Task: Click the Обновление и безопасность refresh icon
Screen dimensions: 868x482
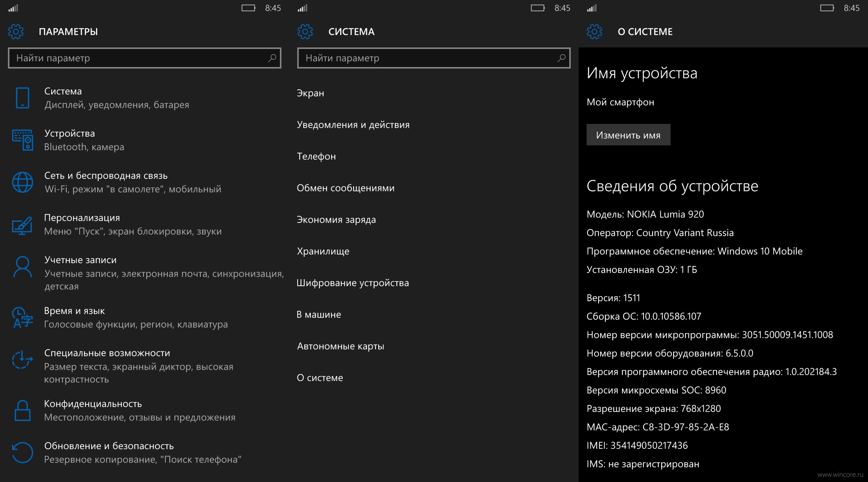Action: pyautogui.click(x=22, y=452)
